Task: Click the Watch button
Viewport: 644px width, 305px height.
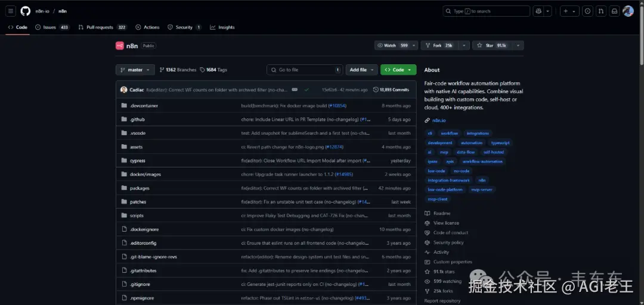Action: [x=392, y=45]
